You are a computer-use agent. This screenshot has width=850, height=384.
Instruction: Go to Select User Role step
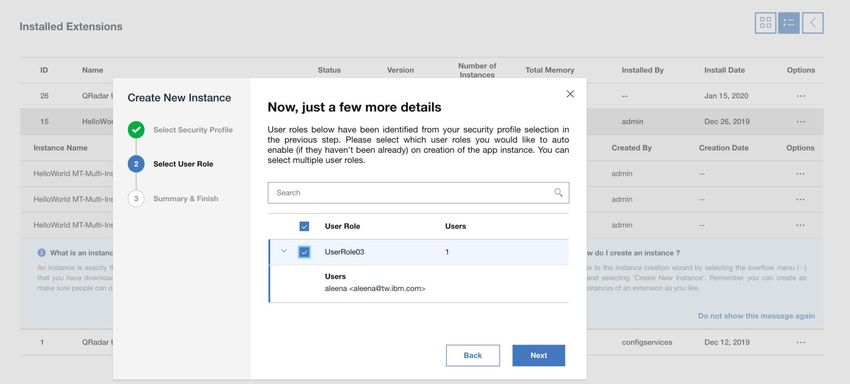pos(183,164)
